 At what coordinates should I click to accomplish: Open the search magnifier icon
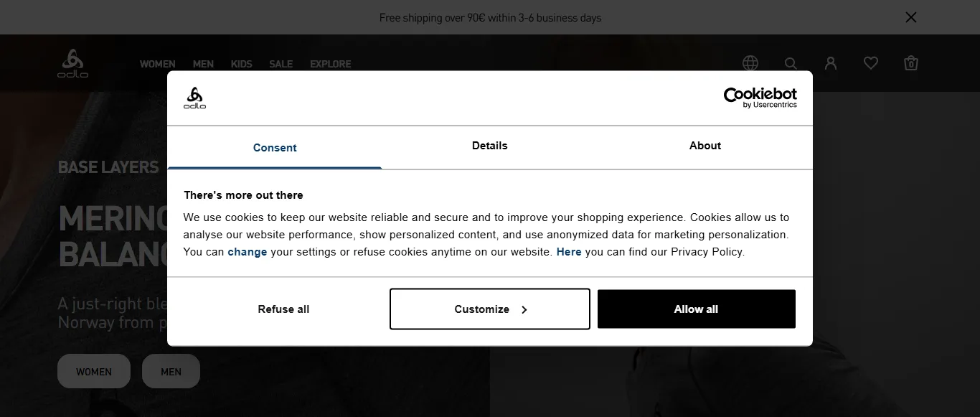tap(791, 63)
